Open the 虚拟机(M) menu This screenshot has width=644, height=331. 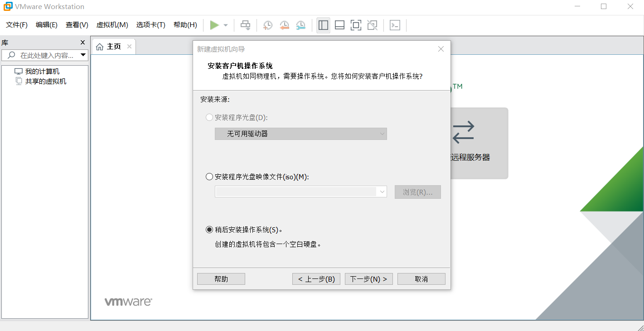click(112, 25)
